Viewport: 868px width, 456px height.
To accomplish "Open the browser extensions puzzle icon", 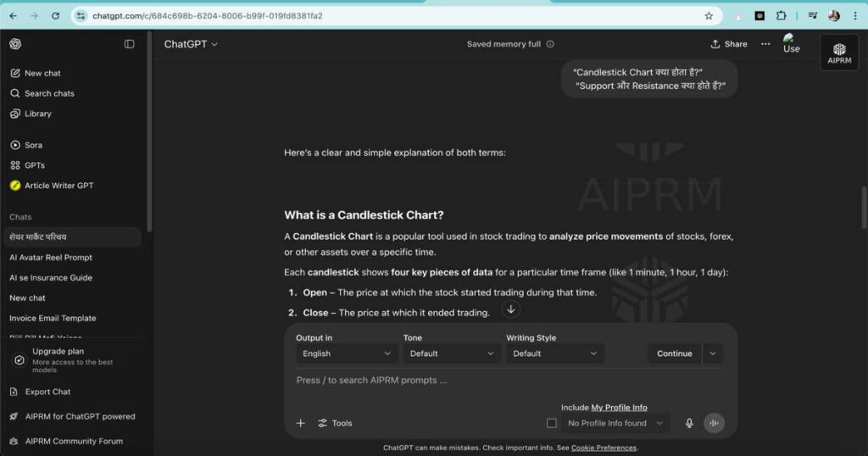I will 781,16.
